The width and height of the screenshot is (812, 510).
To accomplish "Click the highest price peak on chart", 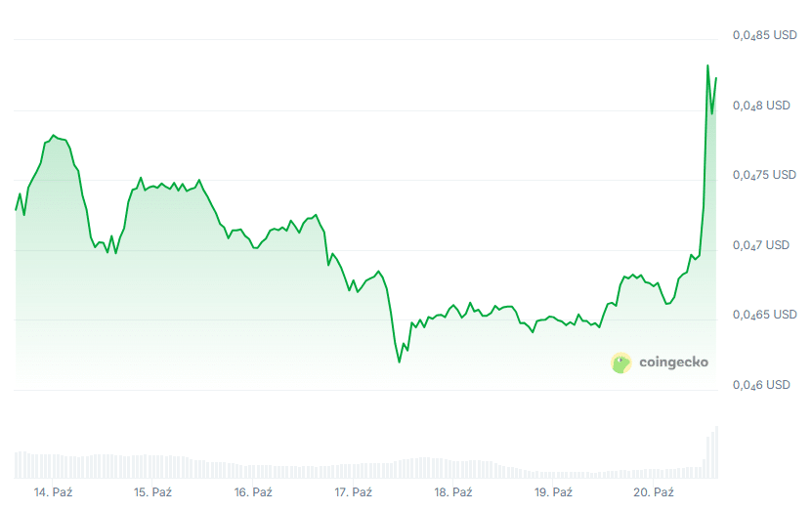I will 707,65.
